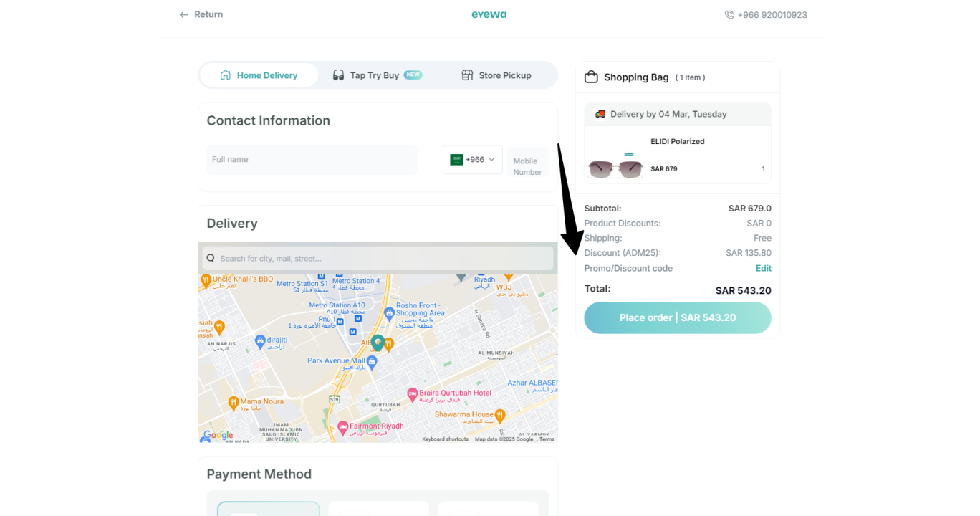This screenshot has height=516, width=980.
Task: Open map Keyboard shortcuts
Action: (x=445, y=439)
